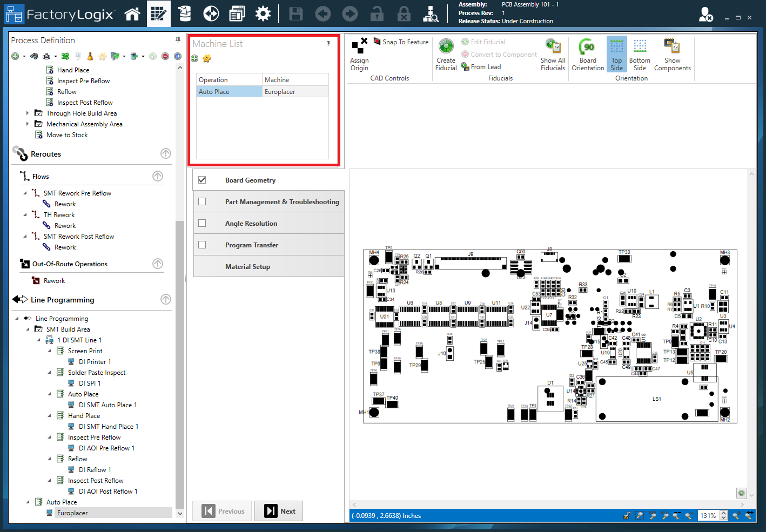
Task: Click the Next button
Action: tap(279, 511)
